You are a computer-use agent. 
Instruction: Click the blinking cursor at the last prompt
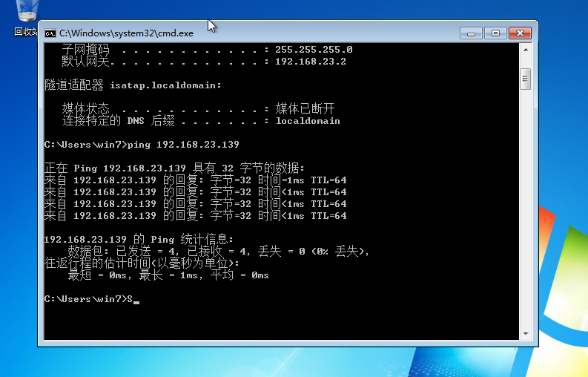136,300
